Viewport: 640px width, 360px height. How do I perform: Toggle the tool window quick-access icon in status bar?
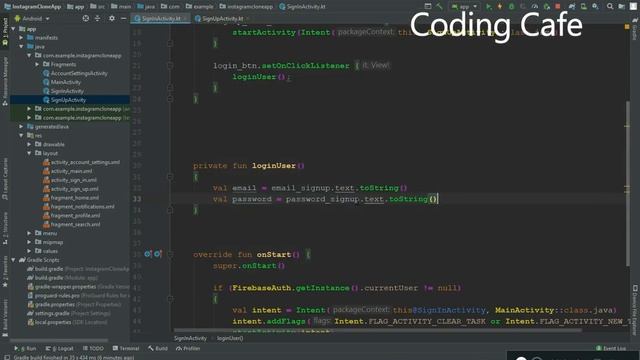click(7, 357)
